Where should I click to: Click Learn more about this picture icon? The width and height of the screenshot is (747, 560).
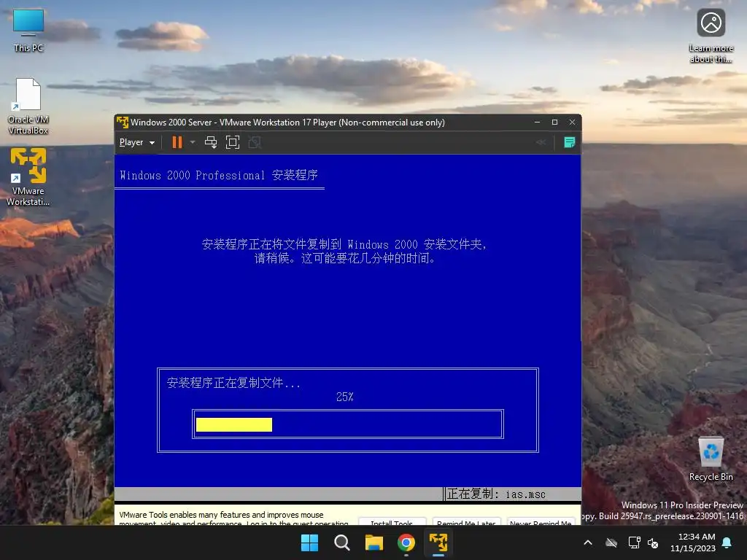[x=711, y=36]
